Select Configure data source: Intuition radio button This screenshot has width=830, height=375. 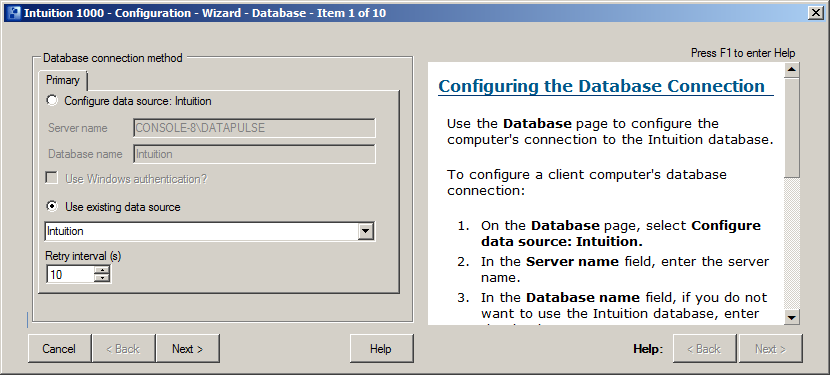(52, 101)
